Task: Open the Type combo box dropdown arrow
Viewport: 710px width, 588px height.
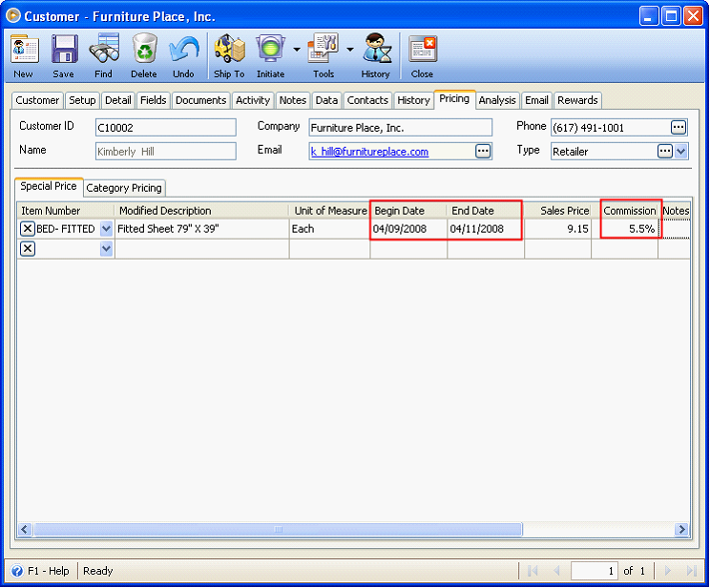Action: (x=681, y=152)
